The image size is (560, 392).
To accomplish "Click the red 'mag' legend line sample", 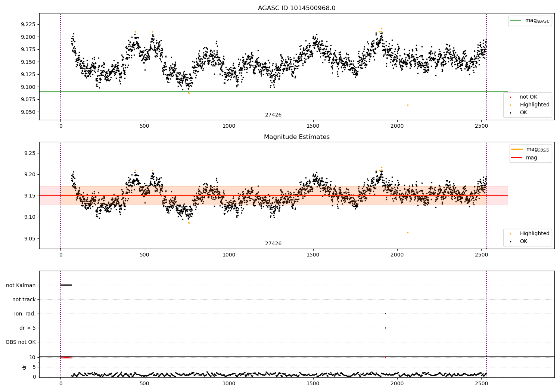I will click(517, 158).
